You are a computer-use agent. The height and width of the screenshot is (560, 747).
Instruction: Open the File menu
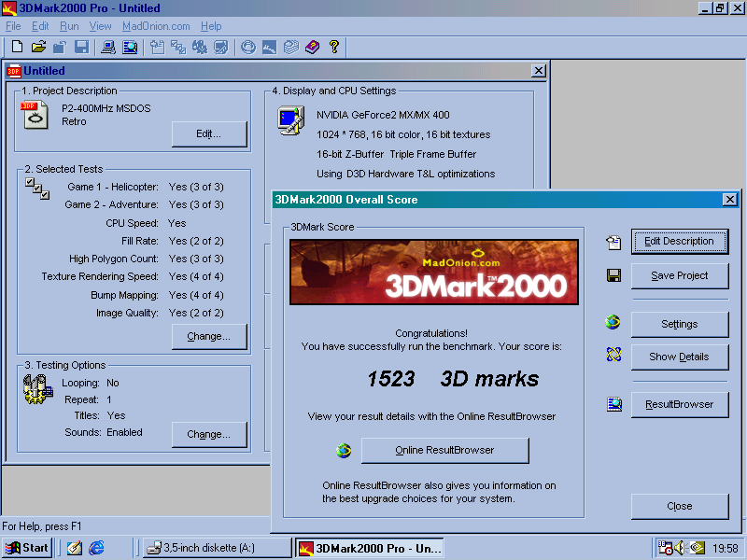click(x=13, y=26)
